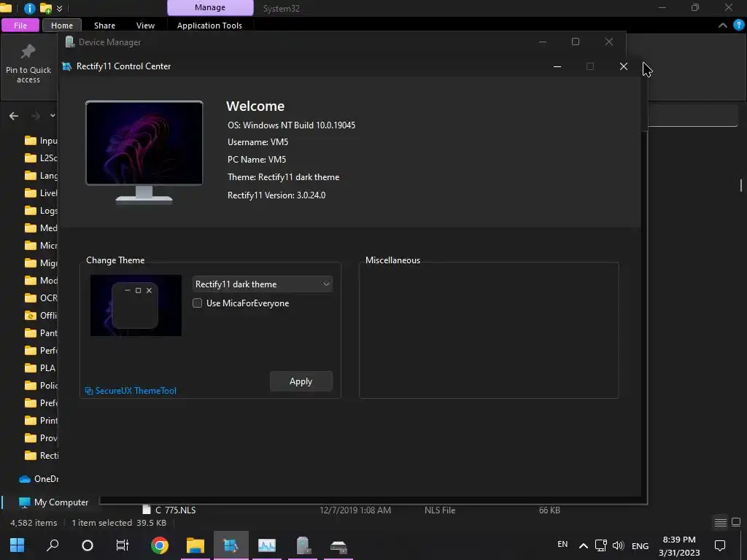Click Device Manager taskbar icon

point(303,545)
